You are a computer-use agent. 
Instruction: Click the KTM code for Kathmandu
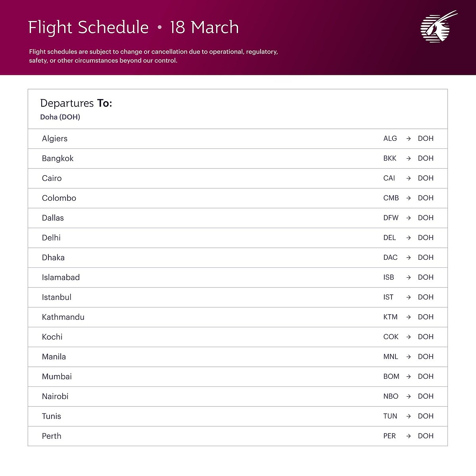point(390,317)
